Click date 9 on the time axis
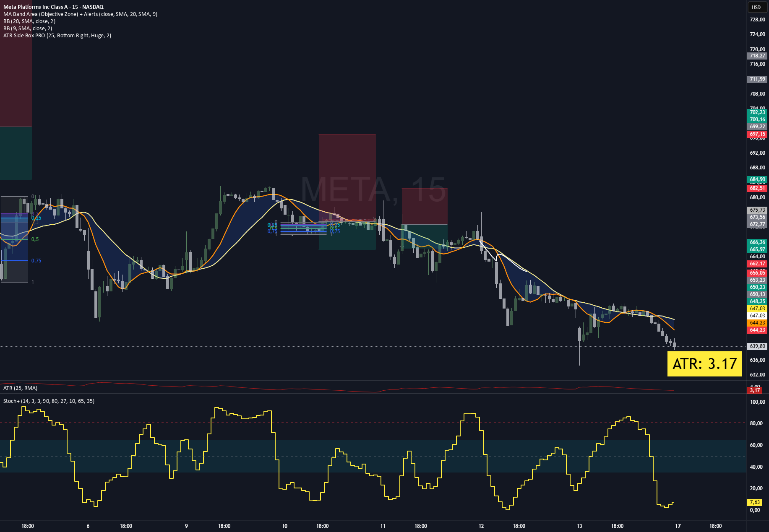The height and width of the screenshot is (532, 769). pyautogui.click(x=186, y=526)
